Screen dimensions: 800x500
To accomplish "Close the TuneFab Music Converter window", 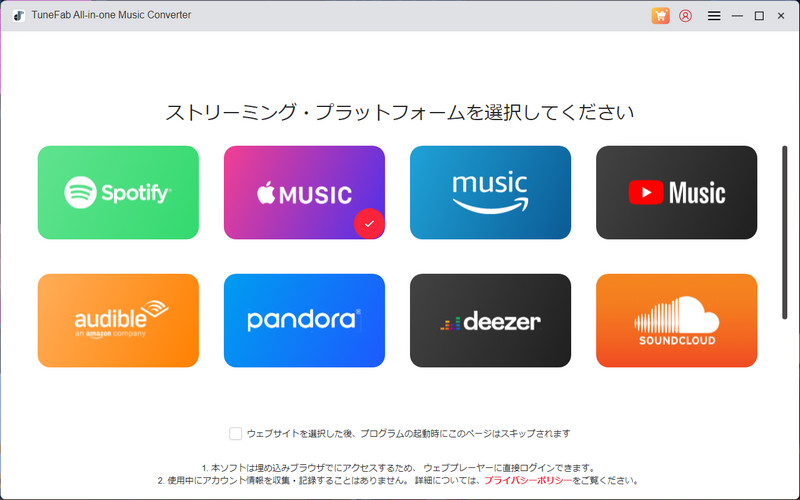I will point(781,16).
